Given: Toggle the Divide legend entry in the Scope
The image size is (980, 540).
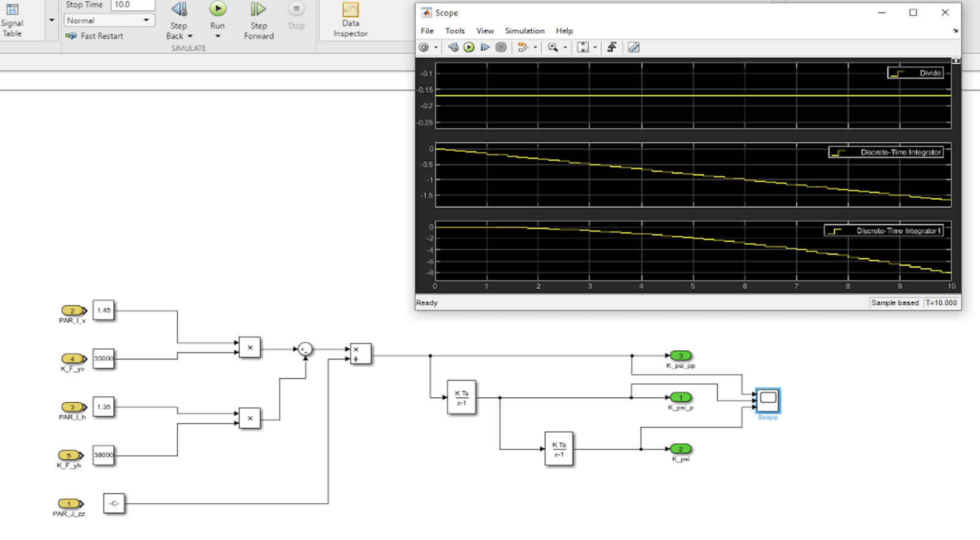Looking at the screenshot, I should (916, 73).
